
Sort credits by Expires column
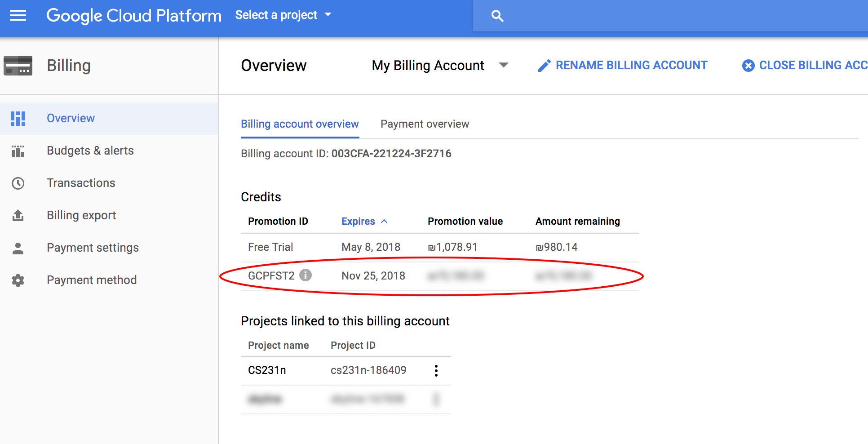point(364,221)
